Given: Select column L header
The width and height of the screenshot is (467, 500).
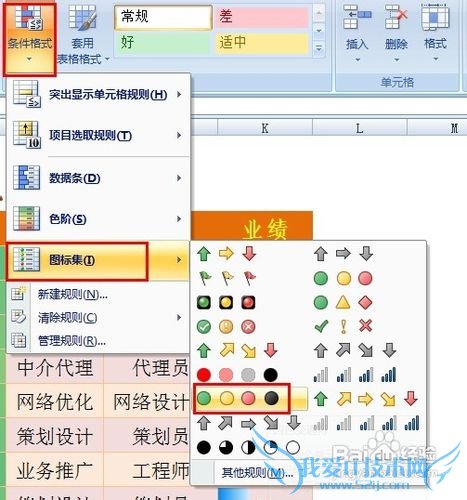Looking at the screenshot, I should (x=359, y=128).
